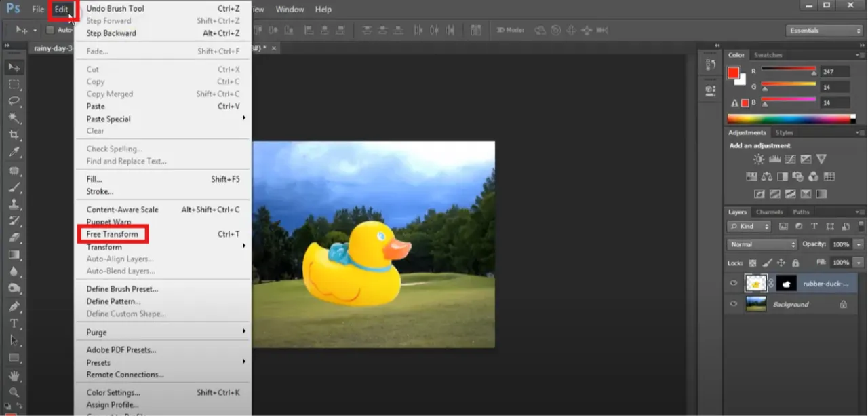Open the Normal blend mode dropdown
The height and width of the screenshot is (416, 868).
(x=762, y=244)
